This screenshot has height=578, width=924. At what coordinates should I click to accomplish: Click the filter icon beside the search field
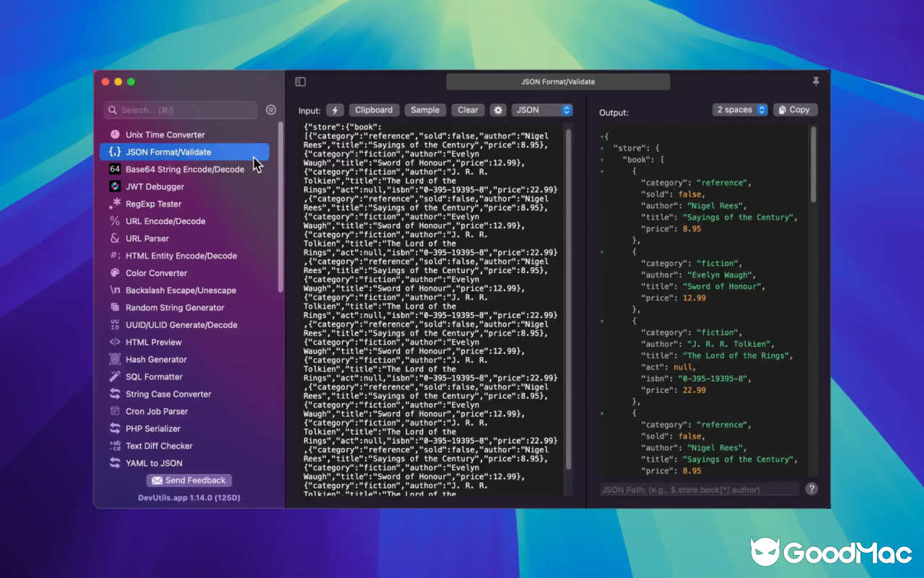click(x=271, y=109)
